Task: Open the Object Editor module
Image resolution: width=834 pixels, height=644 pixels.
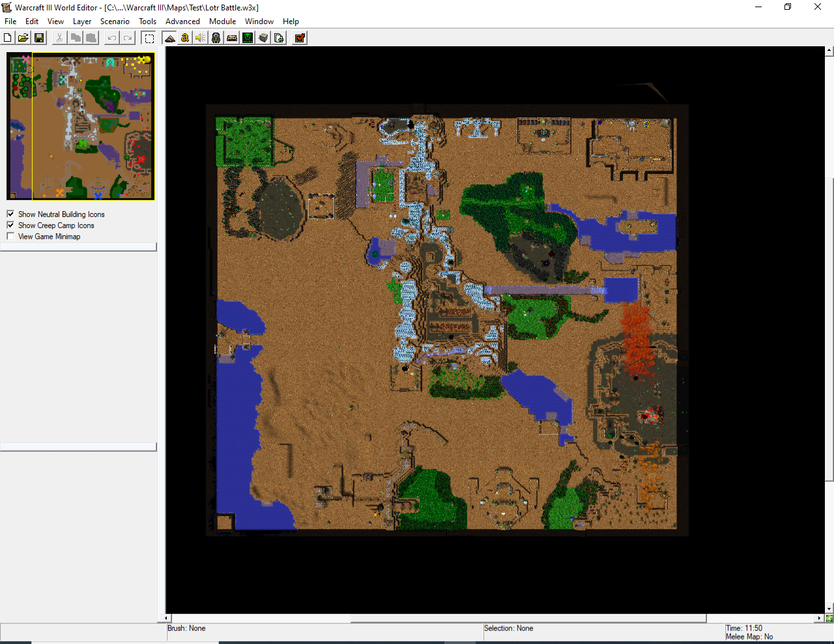Action: point(216,38)
